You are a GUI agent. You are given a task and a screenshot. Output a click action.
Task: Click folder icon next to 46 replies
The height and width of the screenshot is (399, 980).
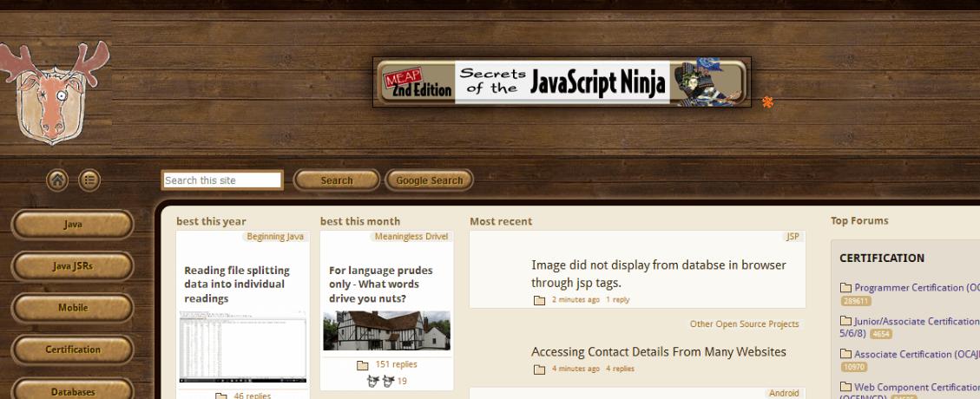(x=220, y=396)
